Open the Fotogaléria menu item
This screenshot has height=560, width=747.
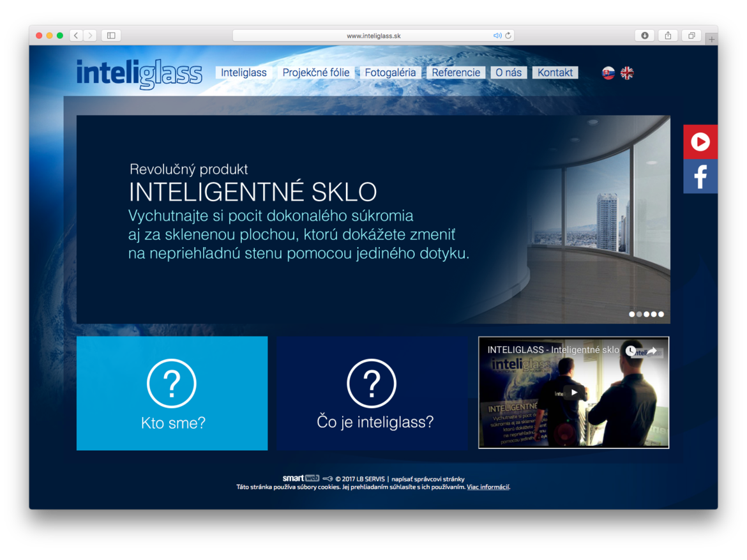(x=390, y=72)
